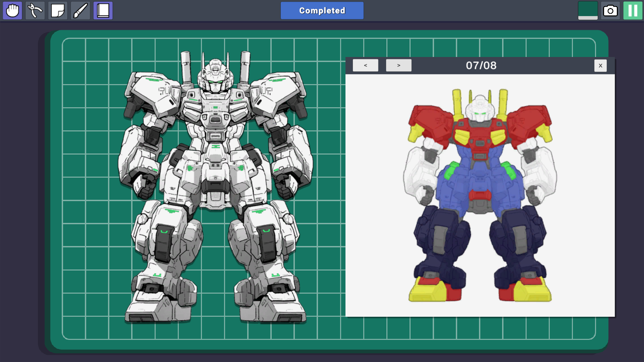Take a screenshot with camera icon
This screenshot has width=644, height=362.
coord(610,10)
